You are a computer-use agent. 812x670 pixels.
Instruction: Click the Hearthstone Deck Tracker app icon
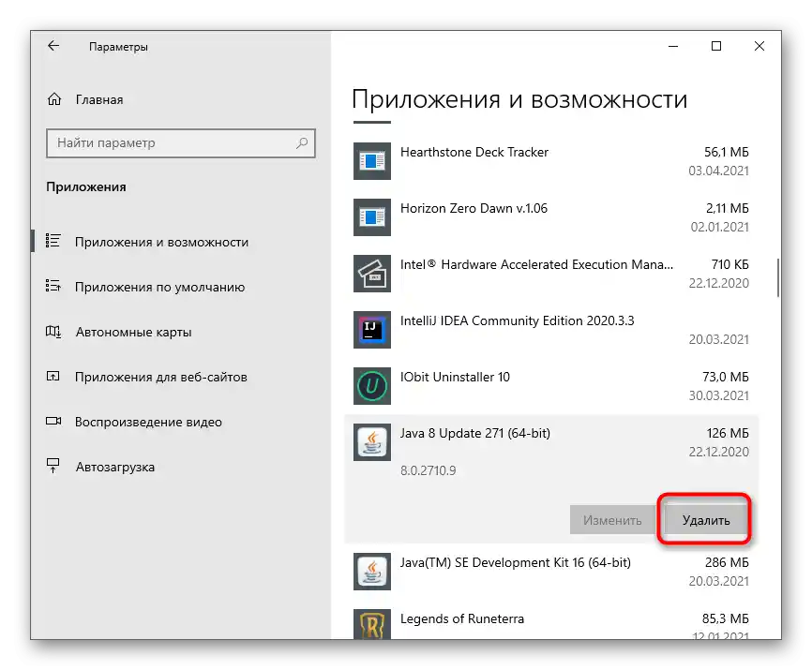[372, 161]
